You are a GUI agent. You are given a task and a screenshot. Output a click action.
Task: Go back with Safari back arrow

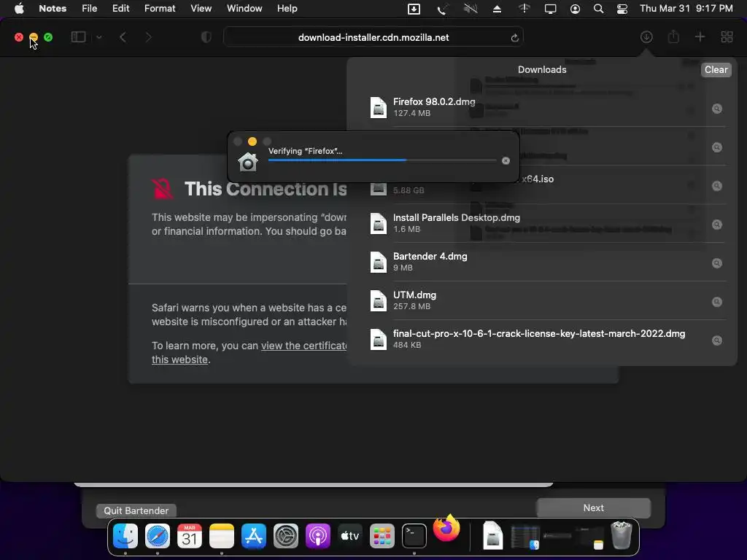[123, 37]
